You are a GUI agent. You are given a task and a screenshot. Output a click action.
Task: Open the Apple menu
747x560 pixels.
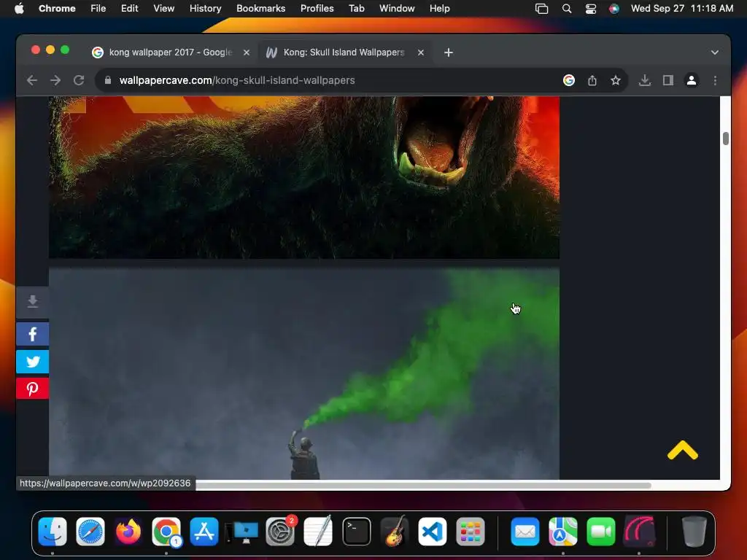19,9
